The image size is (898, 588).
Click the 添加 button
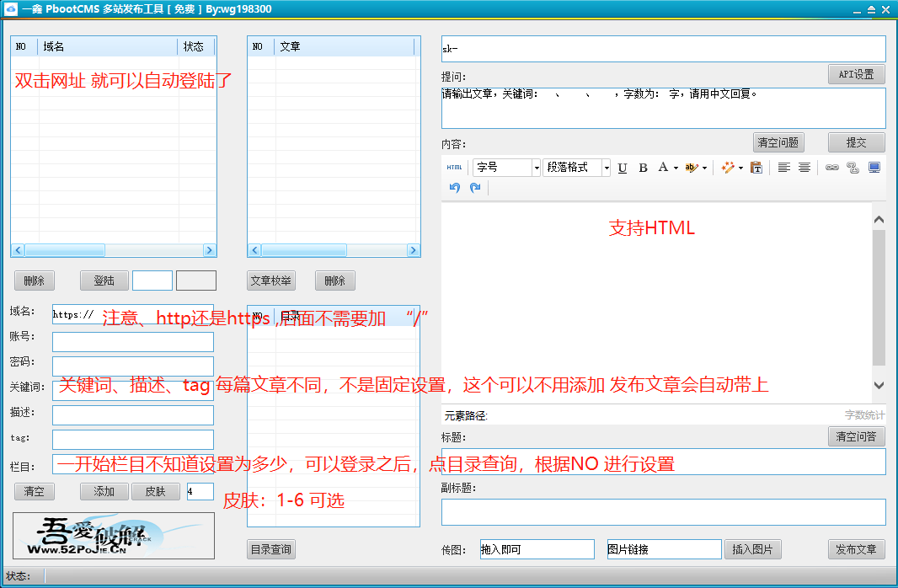click(104, 491)
